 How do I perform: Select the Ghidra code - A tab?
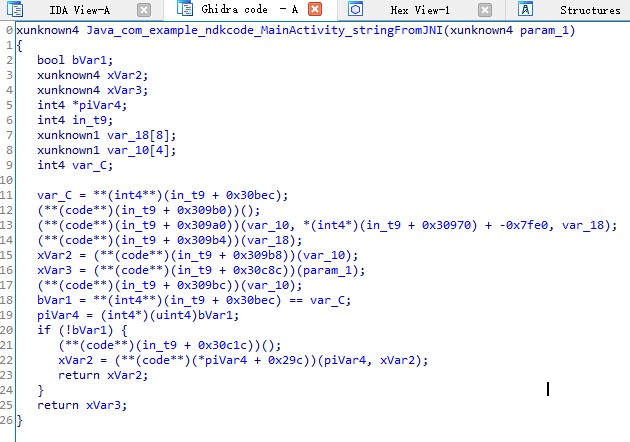pyautogui.click(x=250, y=9)
